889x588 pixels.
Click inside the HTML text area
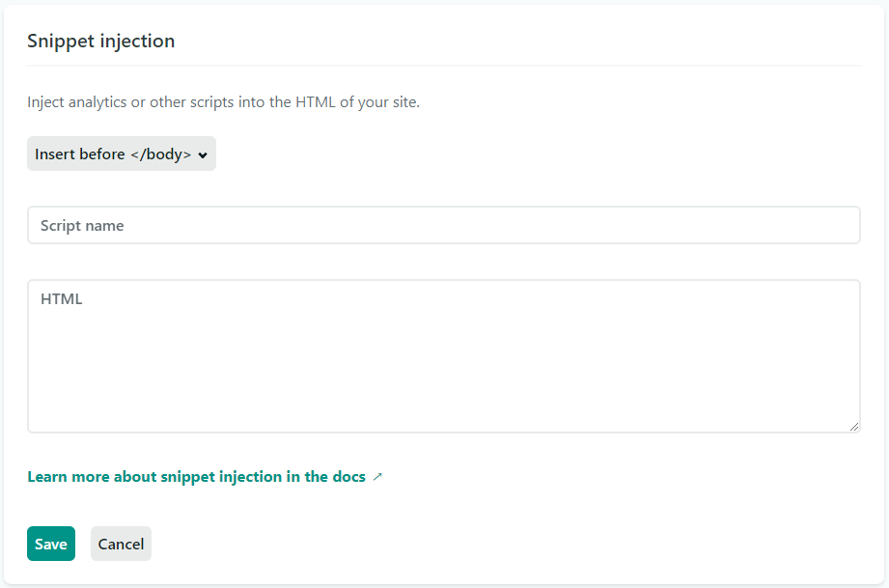click(443, 356)
